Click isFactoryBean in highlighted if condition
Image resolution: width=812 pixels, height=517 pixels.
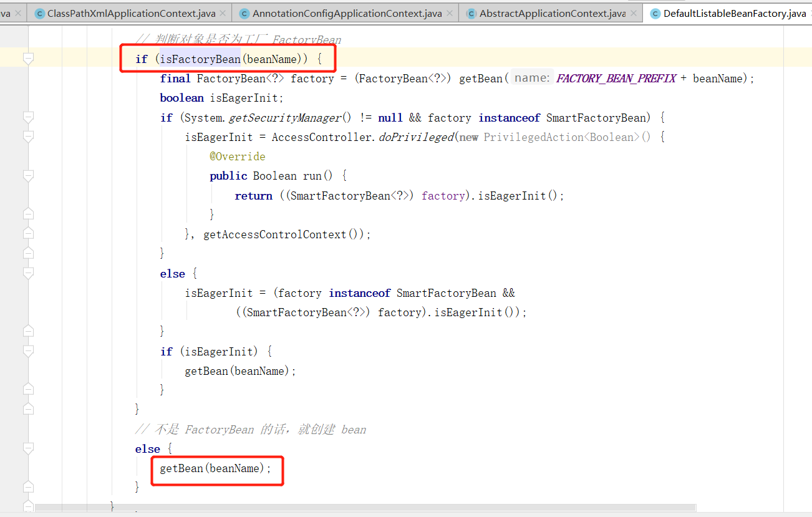click(200, 59)
